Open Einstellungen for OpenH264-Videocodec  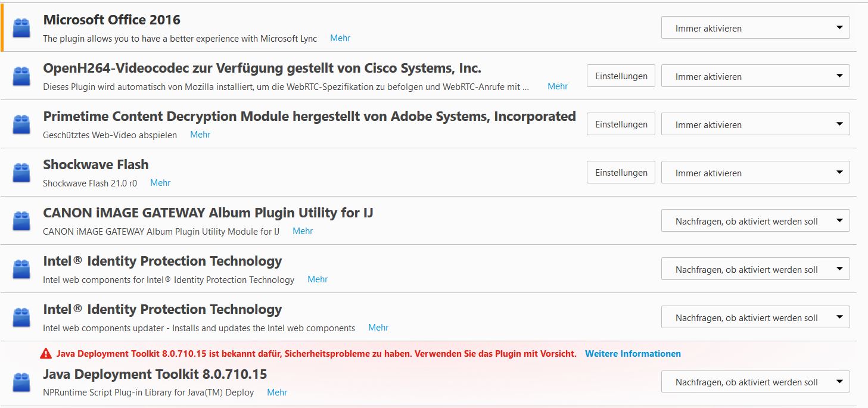tap(621, 76)
